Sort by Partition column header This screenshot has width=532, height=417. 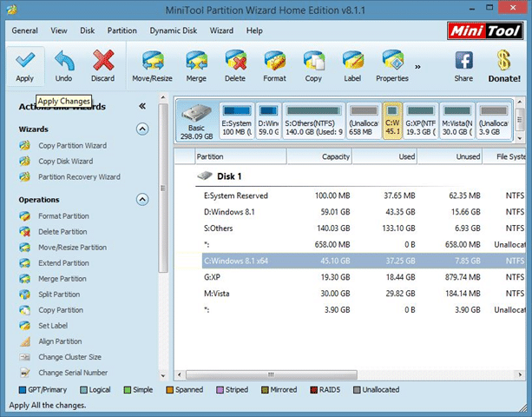point(240,156)
